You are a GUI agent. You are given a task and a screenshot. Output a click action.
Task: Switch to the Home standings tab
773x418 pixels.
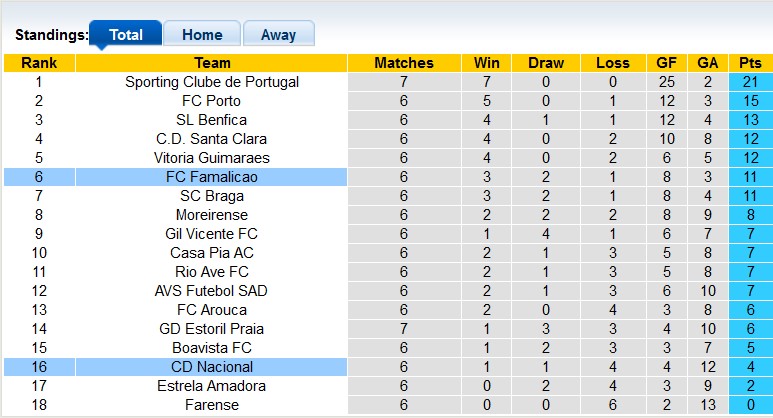[x=202, y=34]
